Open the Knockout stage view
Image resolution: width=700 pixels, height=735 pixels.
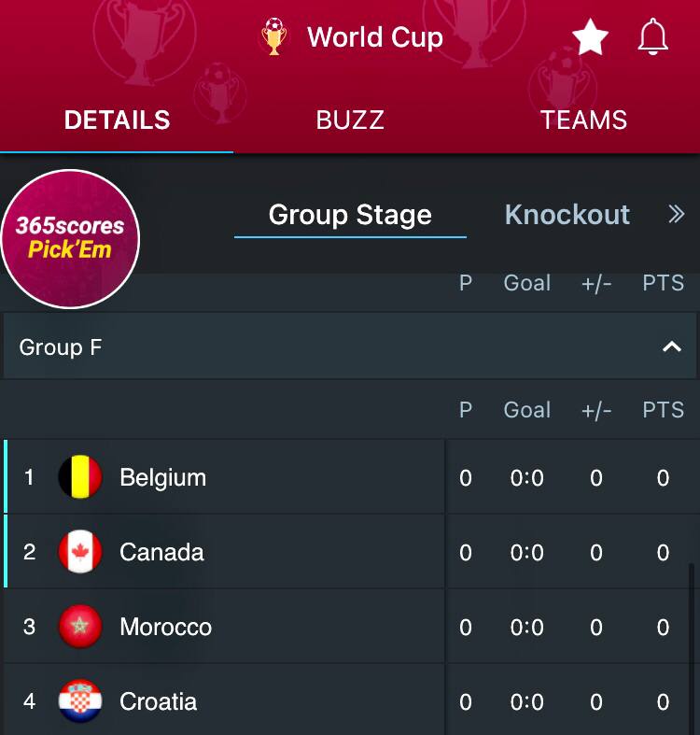[567, 215]
